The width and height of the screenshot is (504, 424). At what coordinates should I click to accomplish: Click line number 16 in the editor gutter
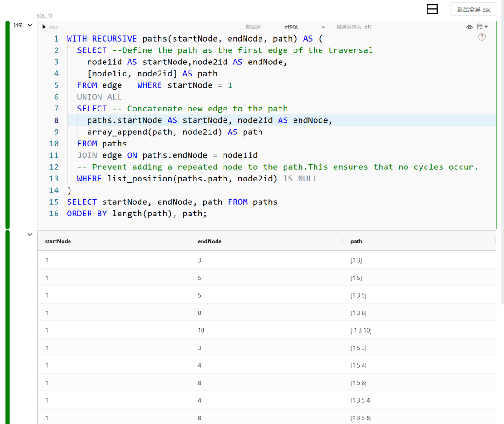tap(54, 214)
